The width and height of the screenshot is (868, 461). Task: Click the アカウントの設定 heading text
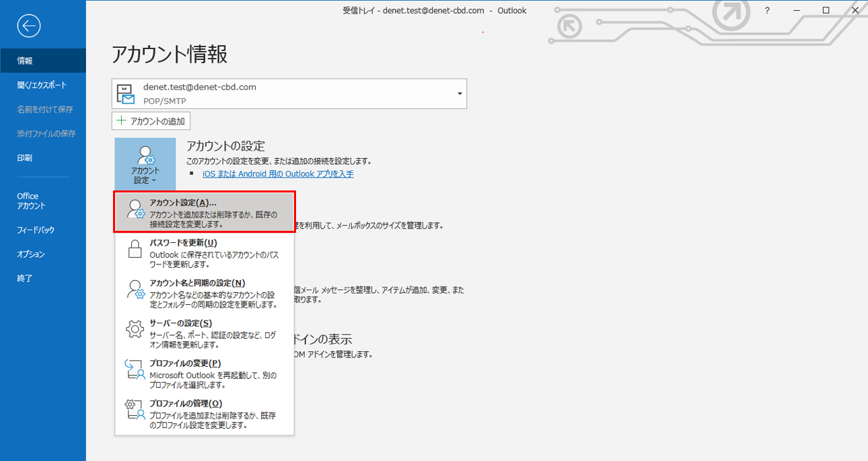225,146
